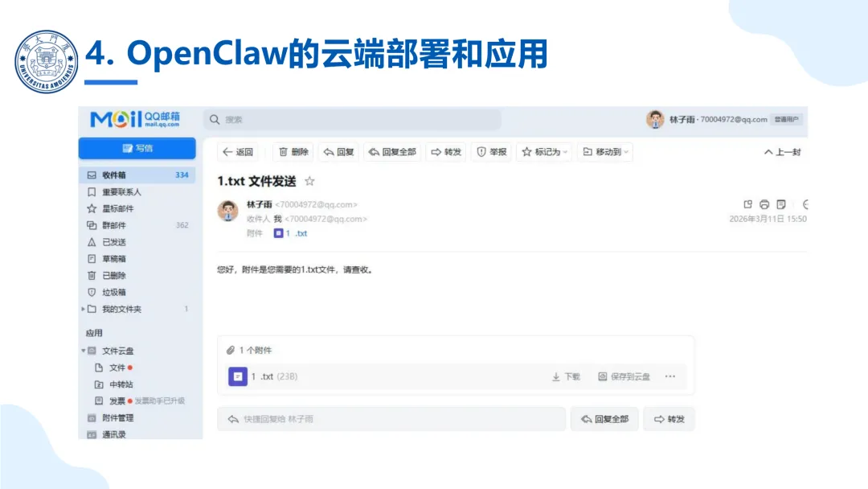Click the 返回 back button
This screenshot has width=868, height=489.
(x=238, y=152)
